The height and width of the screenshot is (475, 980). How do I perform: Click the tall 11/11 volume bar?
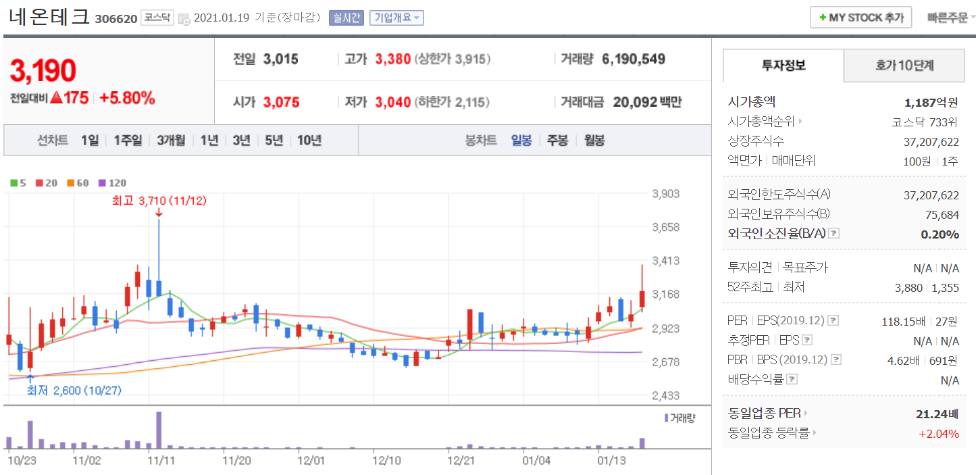pyautogui.click(x=159, y=430)
